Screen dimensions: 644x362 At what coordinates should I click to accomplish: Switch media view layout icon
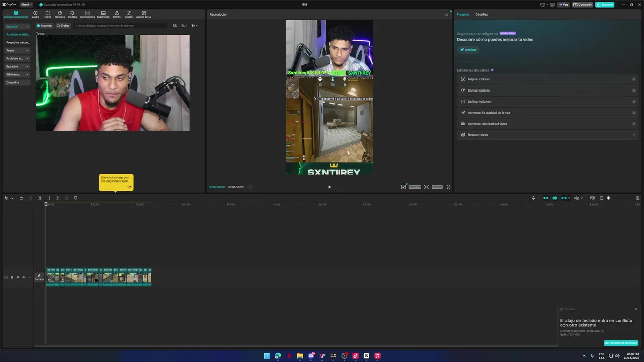175,26
